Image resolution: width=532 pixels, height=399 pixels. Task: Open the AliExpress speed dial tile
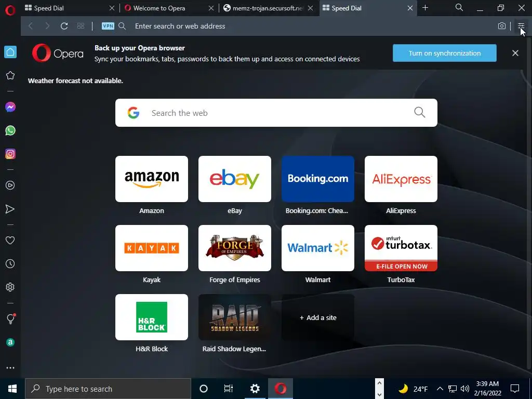click(401, 179)
